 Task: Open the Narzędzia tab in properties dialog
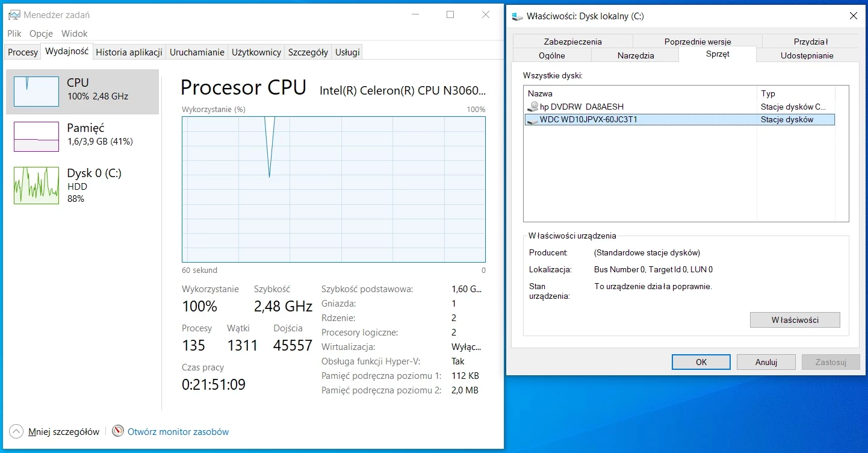tap(635, 54)
